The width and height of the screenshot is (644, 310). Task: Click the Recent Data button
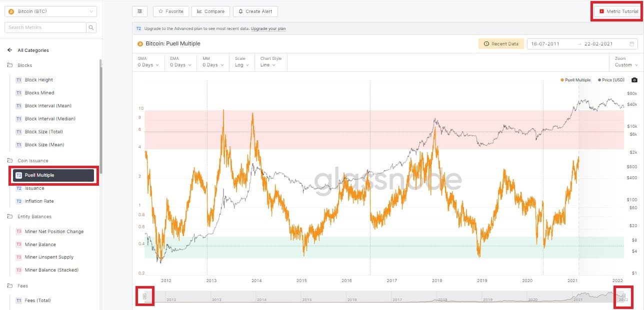(x=501, y=44)
